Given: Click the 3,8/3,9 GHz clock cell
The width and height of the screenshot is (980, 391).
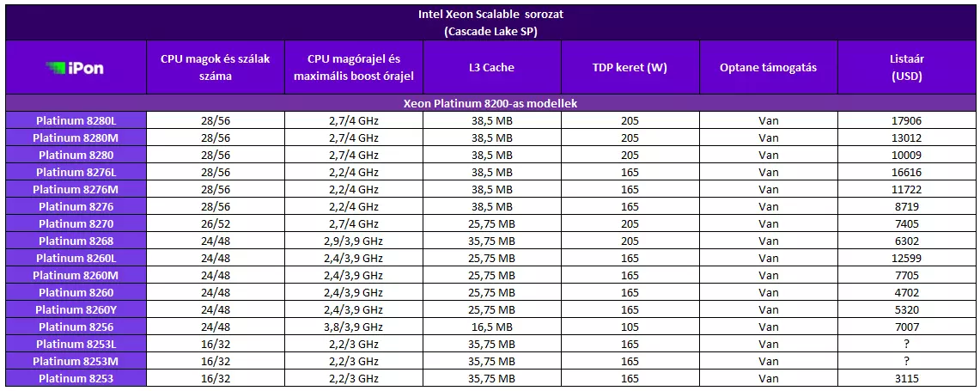Looking at the screenshot, I should (x=354, y=327).
